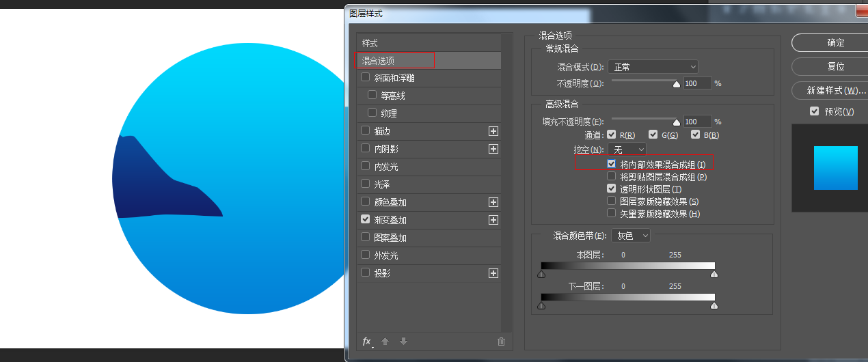Image resolution: width=868 pixels, height=362 pixels.
Task: Click 下一图层 white point slider handle
Action: click(714, 306)
